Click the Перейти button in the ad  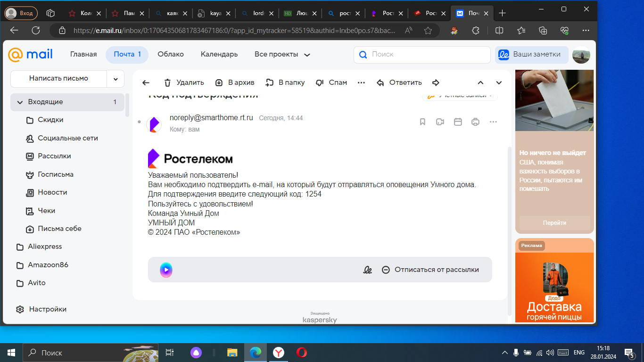click(554, 222)
